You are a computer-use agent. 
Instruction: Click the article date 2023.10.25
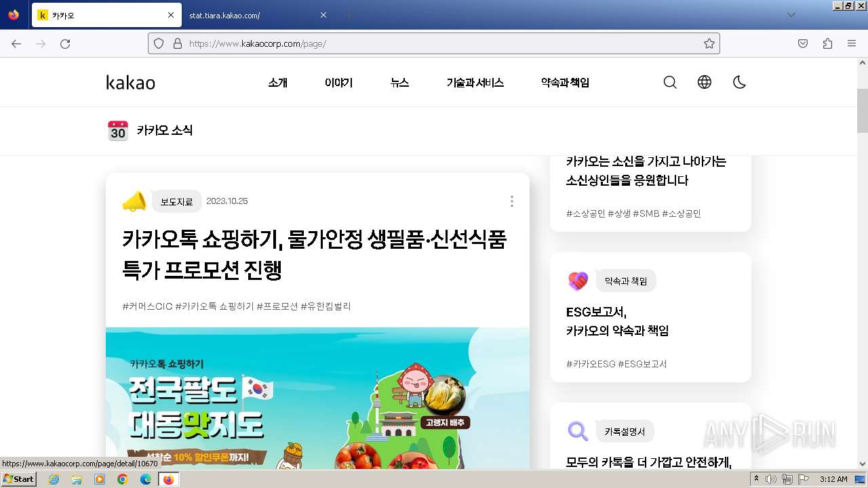(227, 201)
